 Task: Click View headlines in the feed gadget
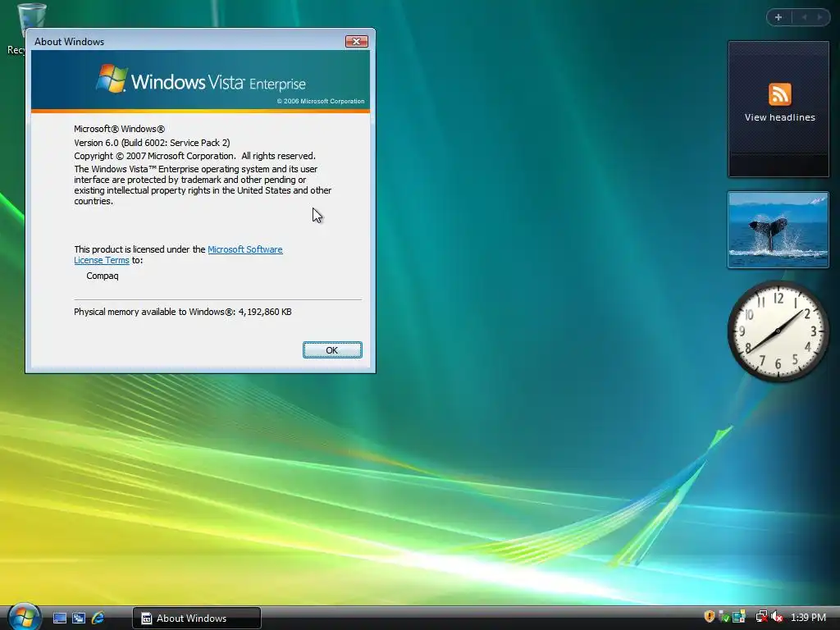779,117
